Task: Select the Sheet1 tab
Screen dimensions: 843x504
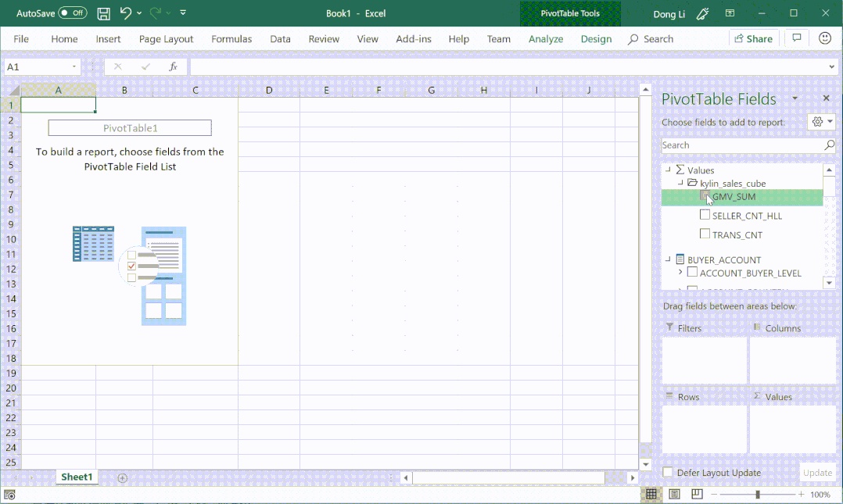Action: point(77,477)
